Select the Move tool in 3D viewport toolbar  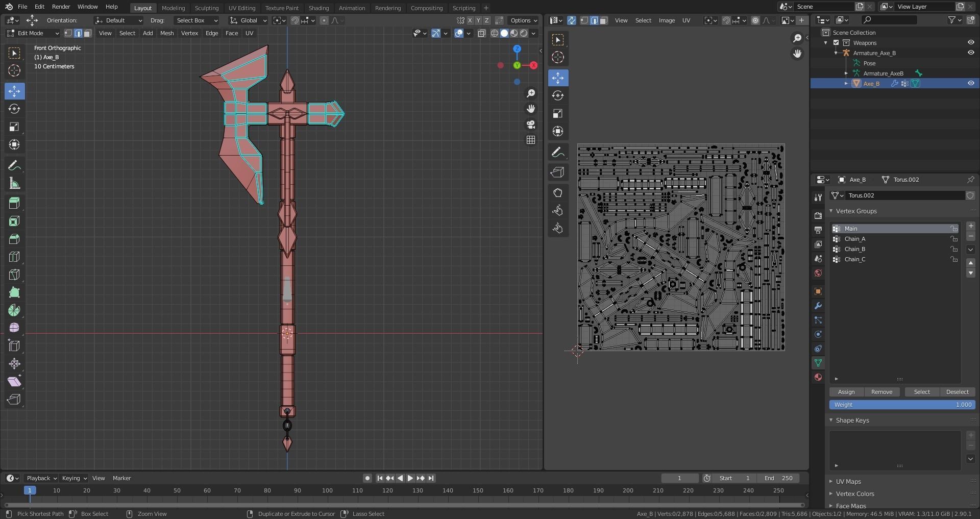coord(14,91)
